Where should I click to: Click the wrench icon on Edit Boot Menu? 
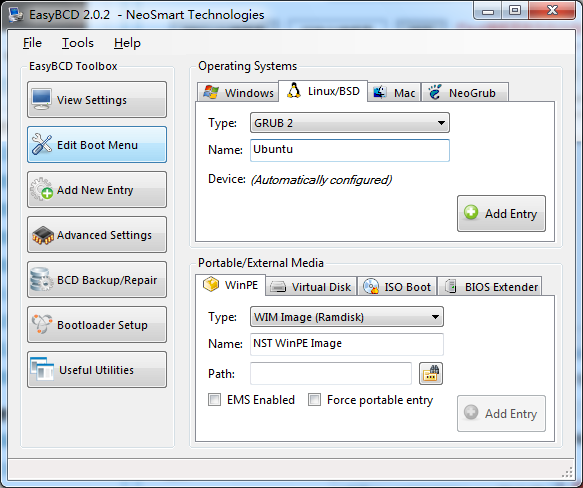tap(42, 144)
